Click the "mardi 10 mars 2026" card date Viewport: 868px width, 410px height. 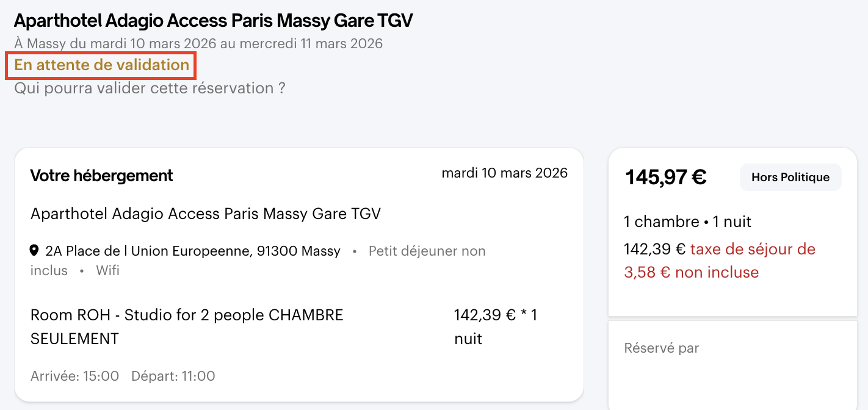pos(504,173)
